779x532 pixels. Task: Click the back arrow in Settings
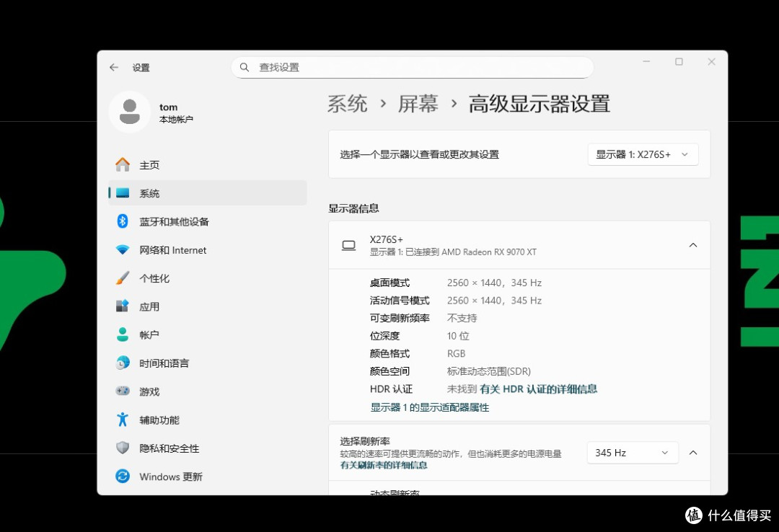[x=114, y=67]
